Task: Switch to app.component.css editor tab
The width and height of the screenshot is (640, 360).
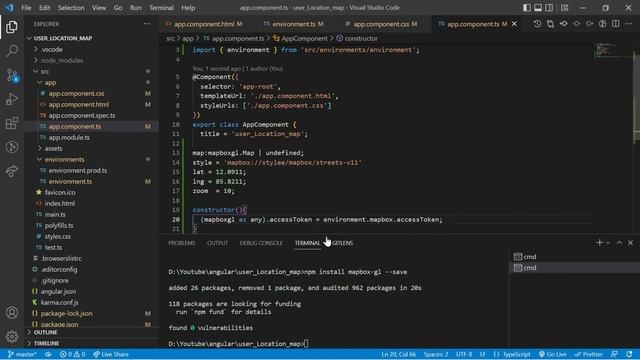Action: (x=381, y=24)
